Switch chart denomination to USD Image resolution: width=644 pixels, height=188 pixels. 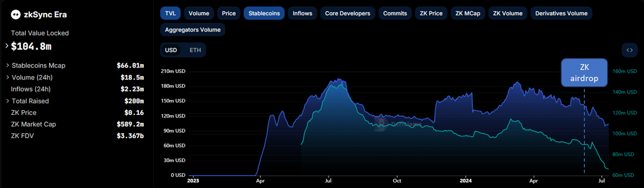coord(171,50)
